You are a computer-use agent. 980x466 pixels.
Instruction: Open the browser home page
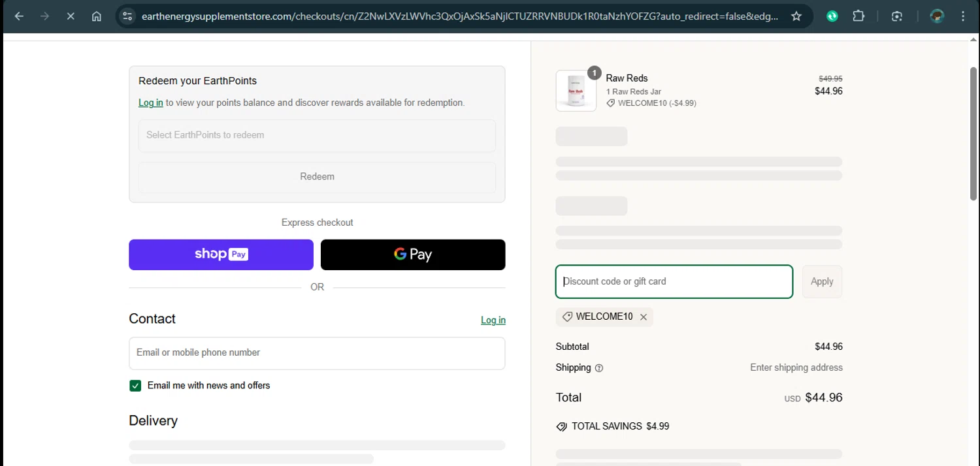(x=96, y=16)
